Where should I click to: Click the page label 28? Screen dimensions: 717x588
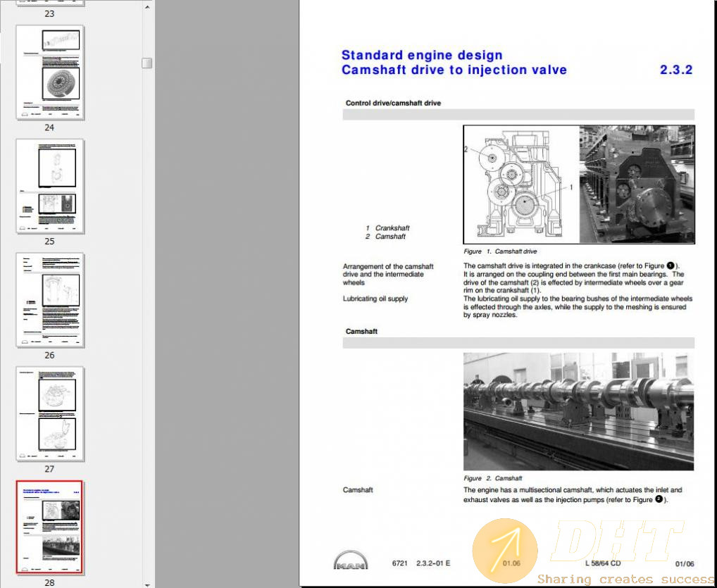(x=49, y=582)
